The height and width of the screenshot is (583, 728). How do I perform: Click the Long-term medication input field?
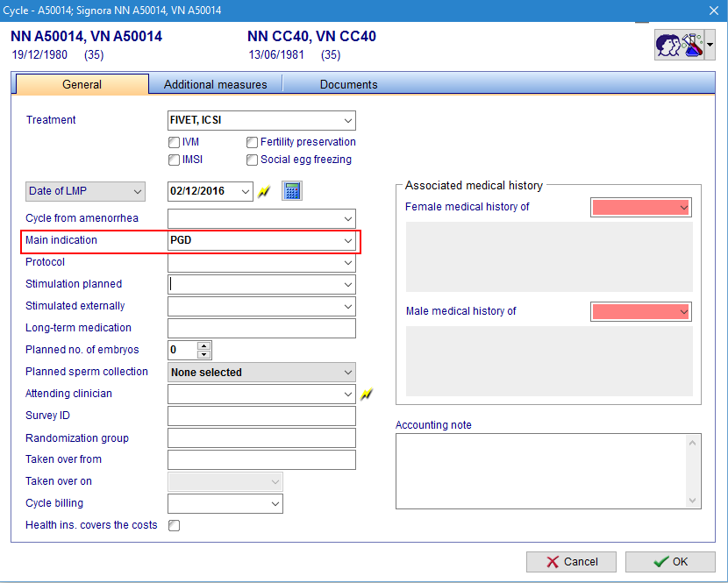(261, 328)
